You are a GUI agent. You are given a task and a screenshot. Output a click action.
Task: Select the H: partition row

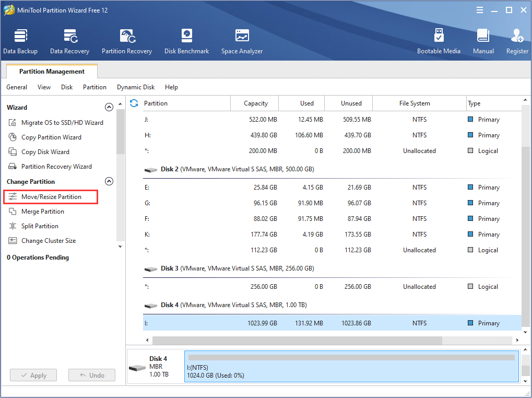(x=332, y=135)
